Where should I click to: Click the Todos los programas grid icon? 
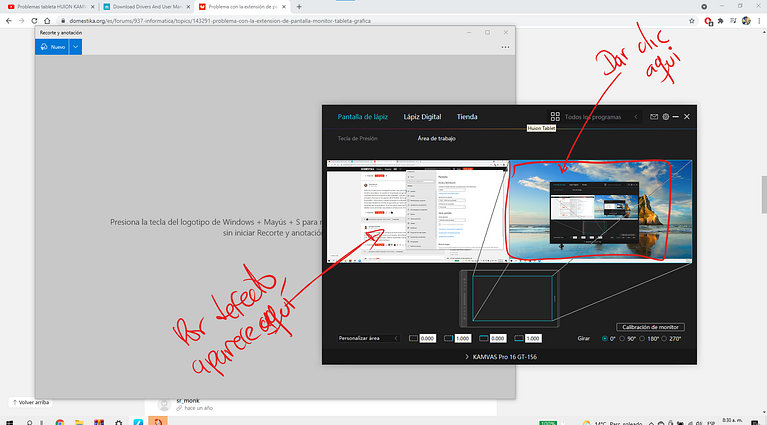(555, 117)
